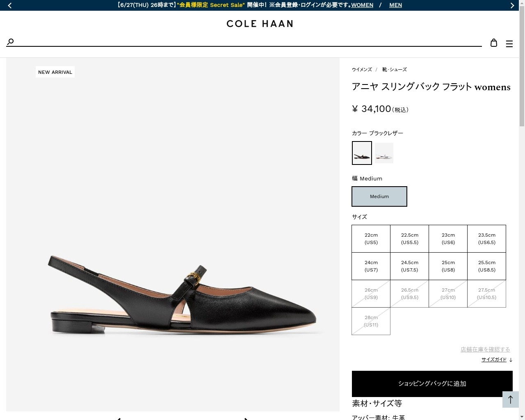Viewport: 525px width, 420px height.
Task: Click the search magnifier icon
Action: tap(11, 41)
